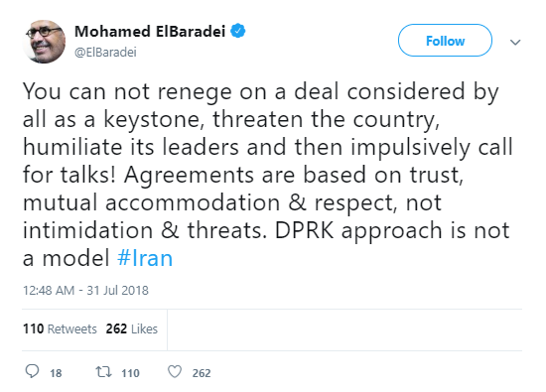Viewport: 546px width, 392px height.
Task: Click the 262 count beside the heart icon
Action: pyautogui.click(x=202, y=373)
